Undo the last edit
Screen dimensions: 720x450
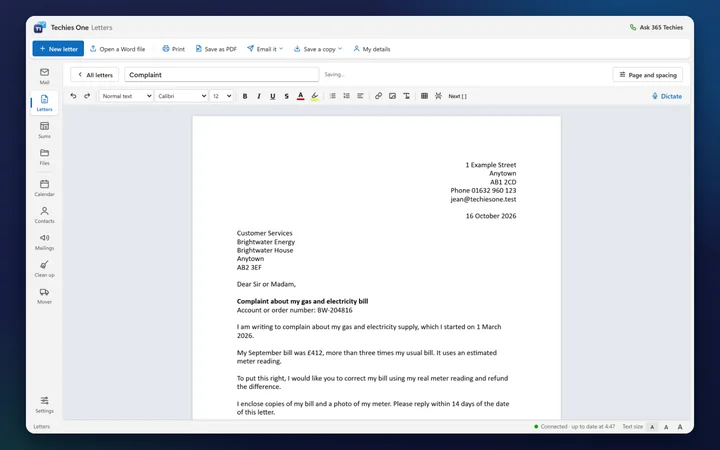73,96
